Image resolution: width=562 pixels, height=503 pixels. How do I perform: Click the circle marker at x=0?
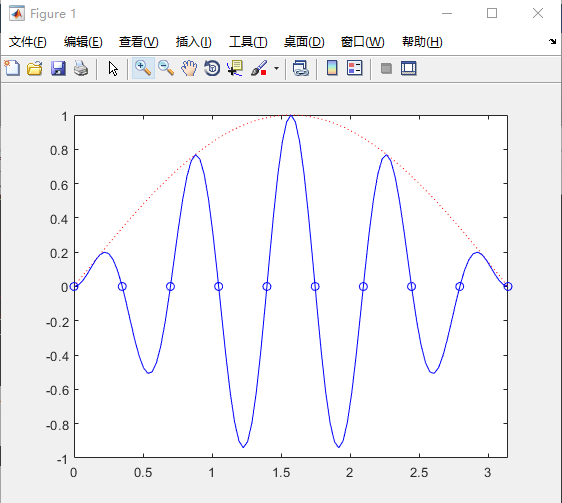coord(74,286)
